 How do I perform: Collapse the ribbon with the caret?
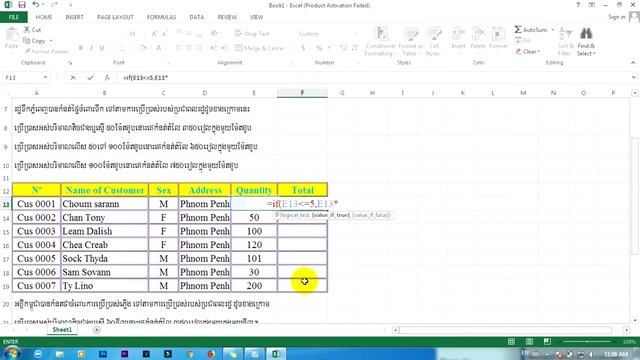click(633, 62)
